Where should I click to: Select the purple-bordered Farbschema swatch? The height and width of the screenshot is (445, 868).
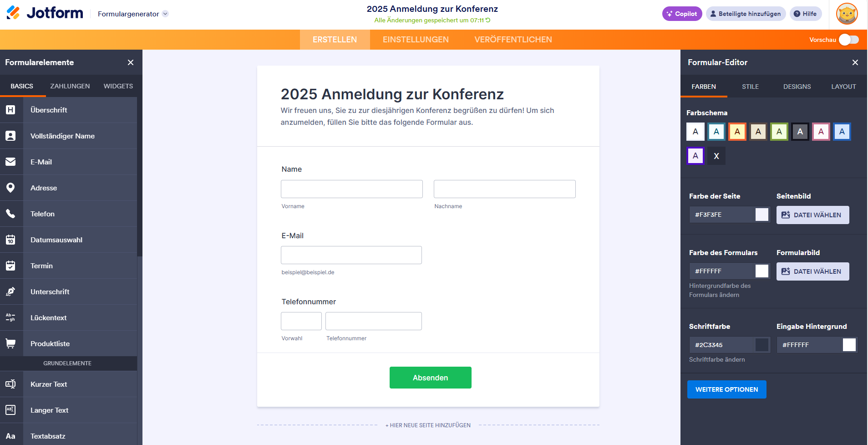(695, 156)
